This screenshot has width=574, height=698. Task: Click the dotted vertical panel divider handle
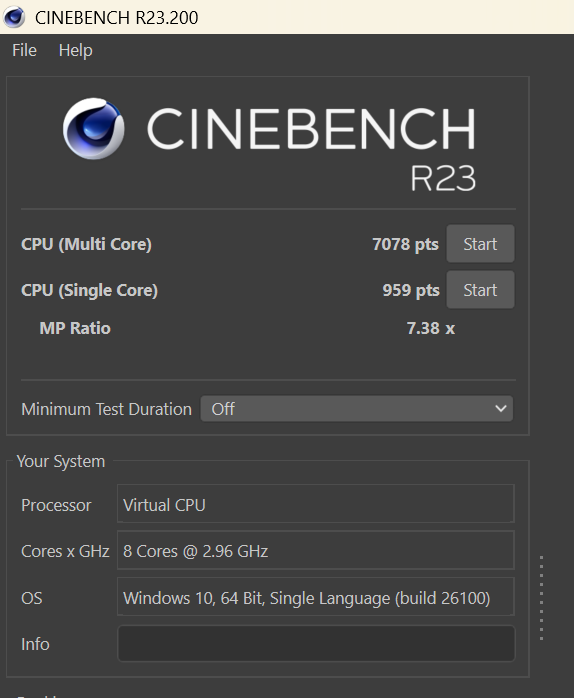click(x=541, y=598)
